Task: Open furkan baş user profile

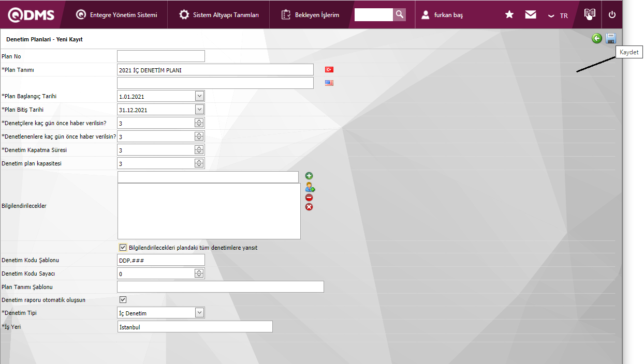Action: 442,15
